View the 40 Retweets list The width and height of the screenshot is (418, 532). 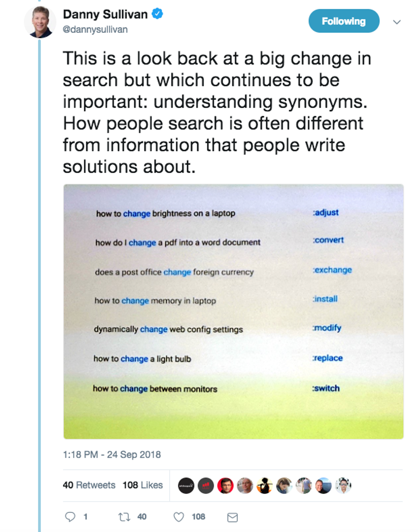(x=89, y=485)
